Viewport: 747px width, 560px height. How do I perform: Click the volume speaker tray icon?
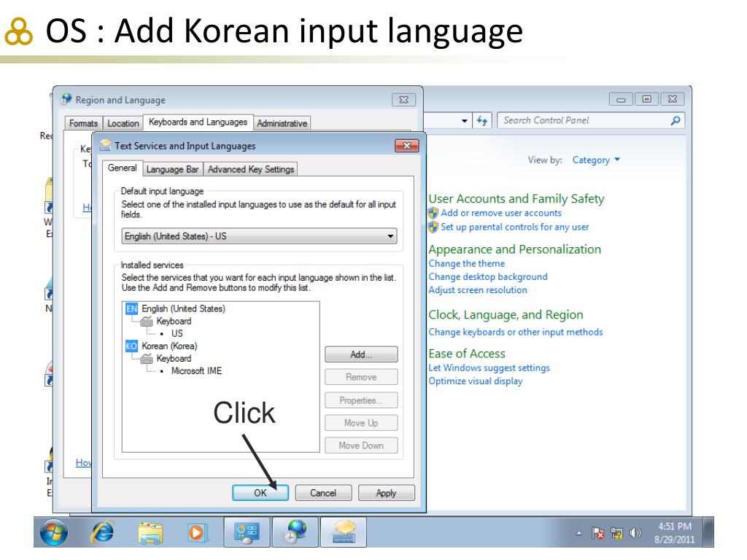point(635,533)
